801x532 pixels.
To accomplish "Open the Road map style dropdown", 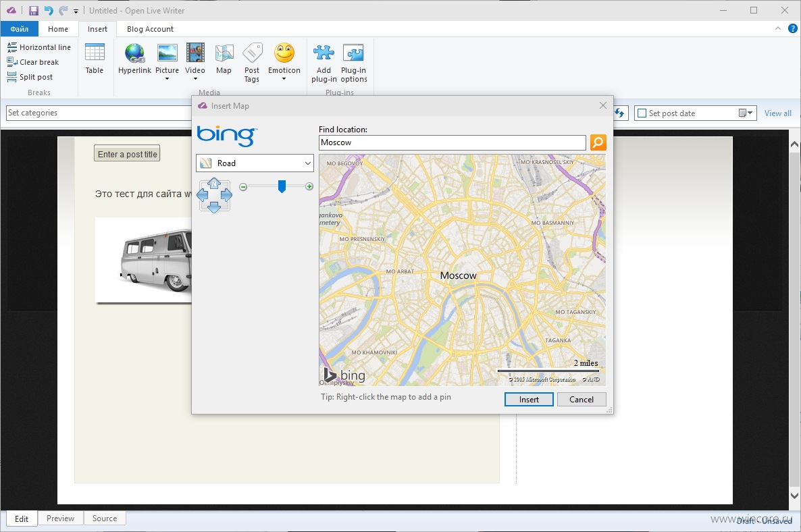I will coord(255,163).
